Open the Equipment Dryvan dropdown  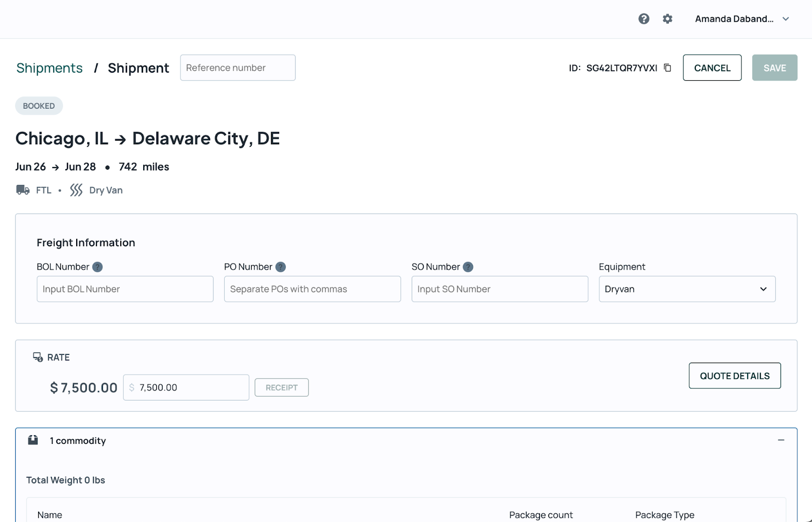click(x=687, y=289)
